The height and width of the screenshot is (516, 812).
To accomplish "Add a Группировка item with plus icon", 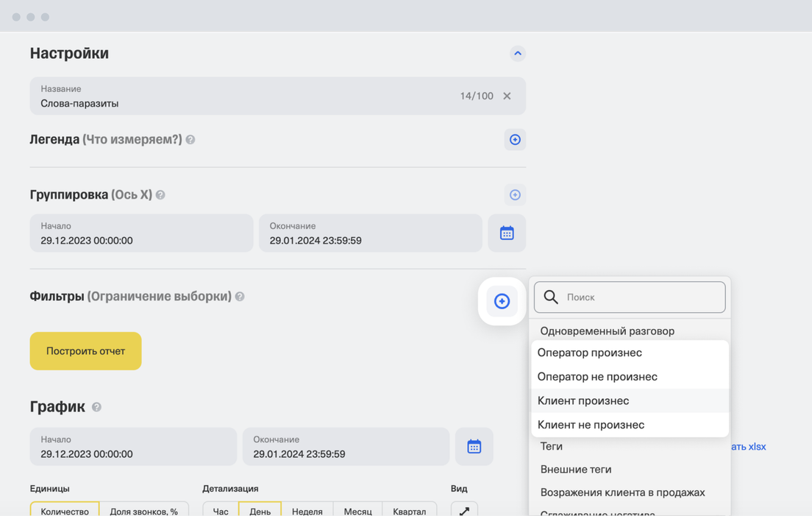I will (x=515, y=194).
